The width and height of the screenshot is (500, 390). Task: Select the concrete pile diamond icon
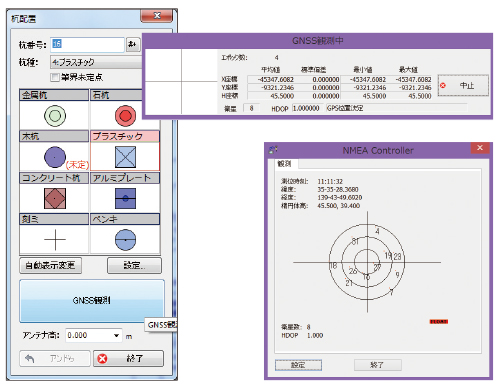tap(55, 198)
